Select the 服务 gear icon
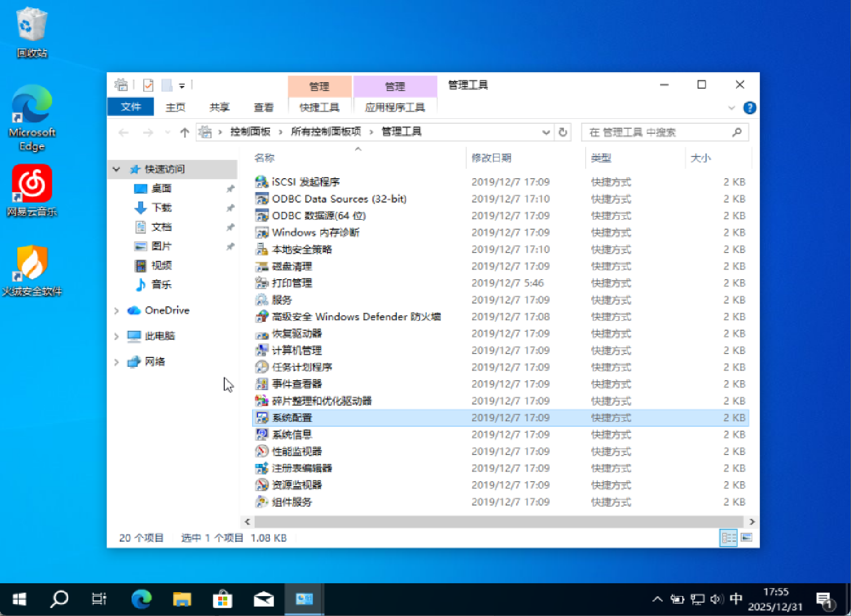 (x=261, y=300)
